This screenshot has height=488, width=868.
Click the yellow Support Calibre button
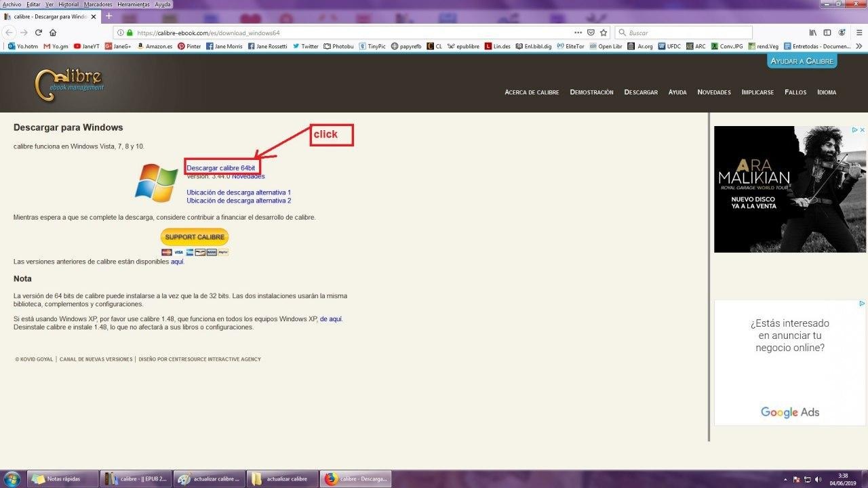[x=195, y=237]
